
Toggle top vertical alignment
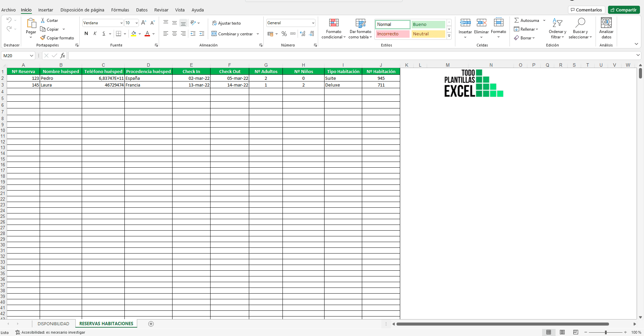(166, 23)
